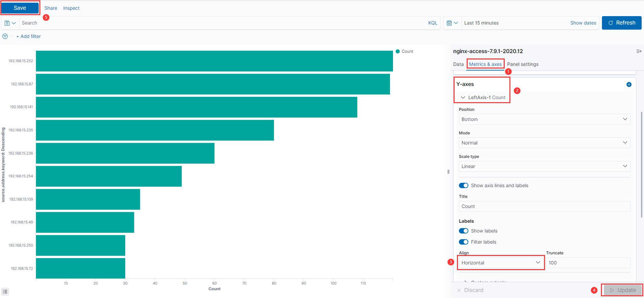Open the Align dropdown set to Horizontal
This screenshot has height=298, width=644.
pyautogui.click(x=501, y=263)
